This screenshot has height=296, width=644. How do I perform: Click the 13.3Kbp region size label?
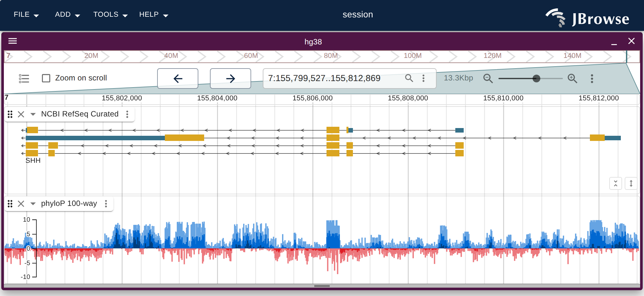tap(458, 78)
